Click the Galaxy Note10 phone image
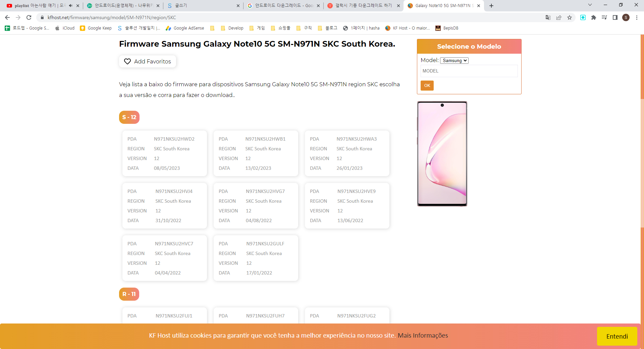644x349 pixels. 442,154
